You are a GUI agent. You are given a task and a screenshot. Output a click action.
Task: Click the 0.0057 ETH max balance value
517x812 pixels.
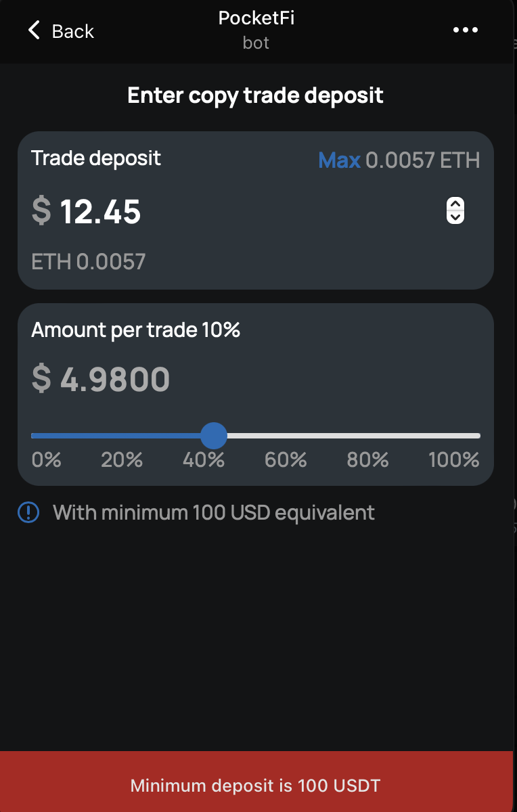tap(422, 160)
